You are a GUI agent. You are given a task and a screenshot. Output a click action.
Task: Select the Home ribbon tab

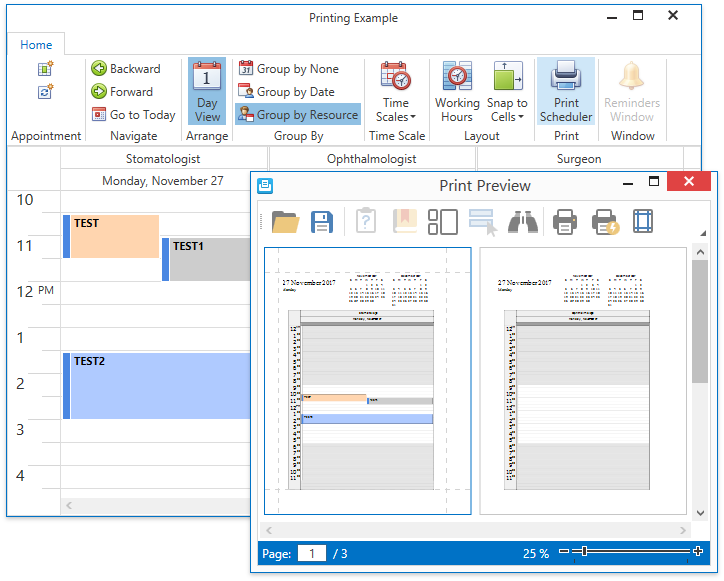[36, 45]
